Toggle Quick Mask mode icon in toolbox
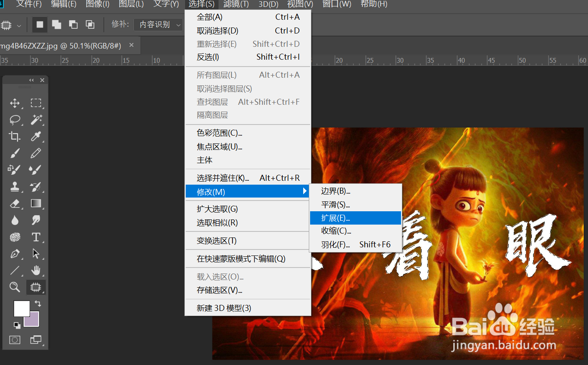 coord(15,340)
